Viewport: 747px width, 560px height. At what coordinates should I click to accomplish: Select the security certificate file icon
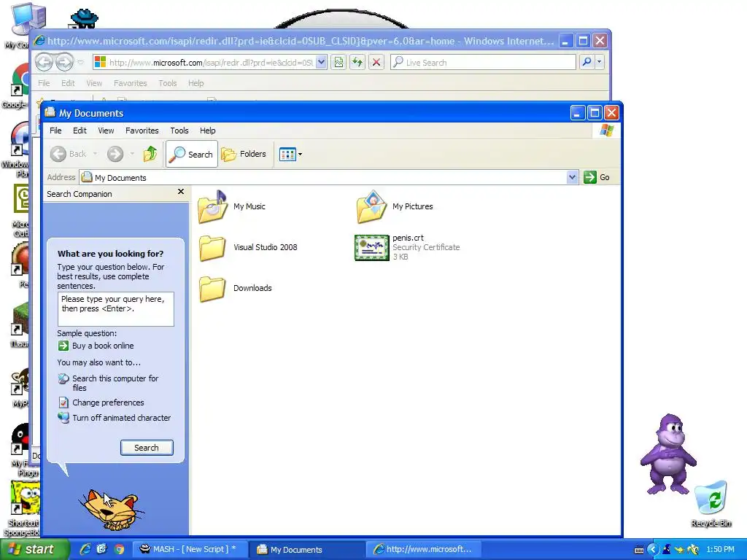pos(371,248)
